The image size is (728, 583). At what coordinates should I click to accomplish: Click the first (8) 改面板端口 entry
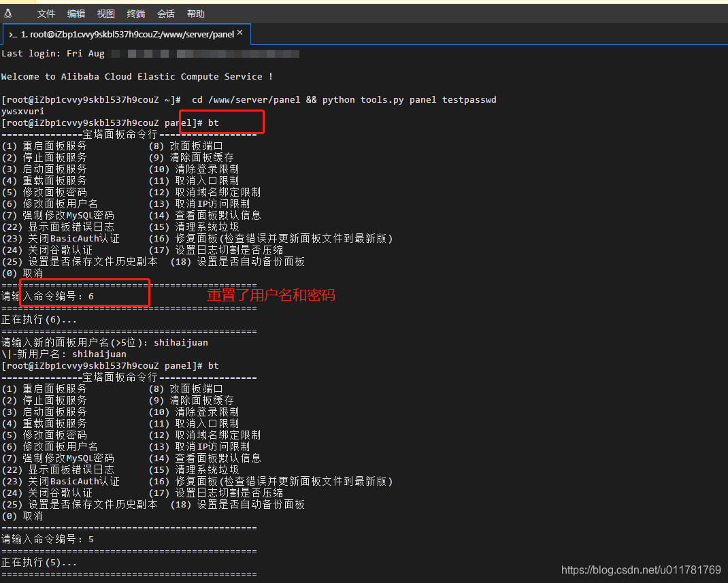click(186, 146)
